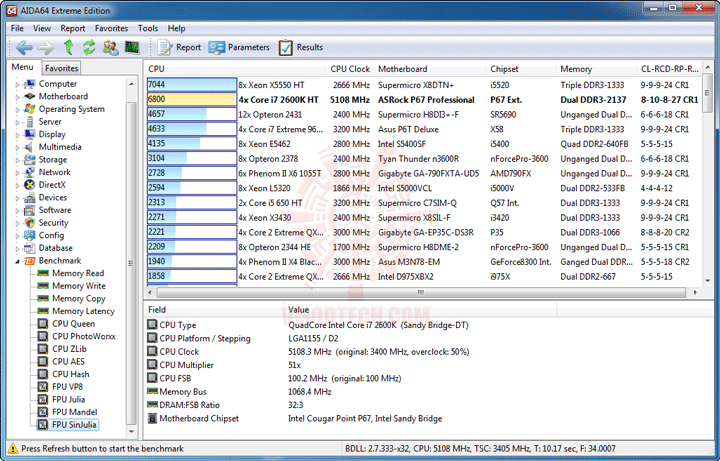The height and width of the screenshot is (461, 720).
Task: Select Motherboard icon in the tree
Action: 30,96
